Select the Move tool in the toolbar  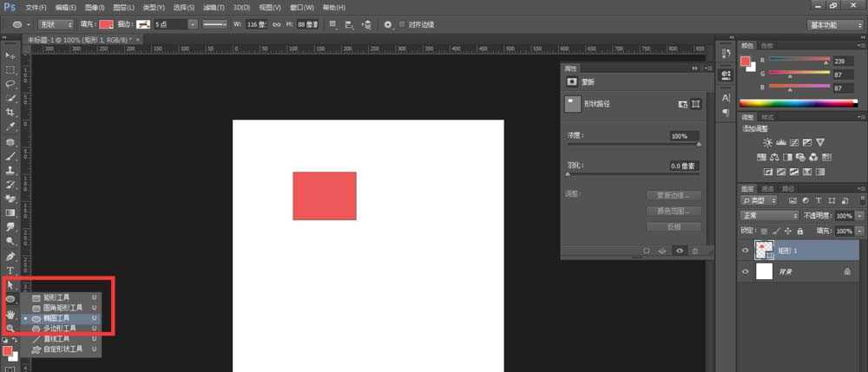click(x=10, y=55)
